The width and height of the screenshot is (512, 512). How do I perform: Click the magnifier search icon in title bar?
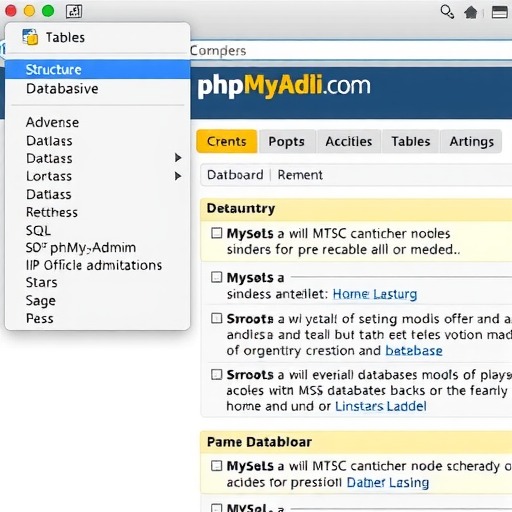click(x=447, y=12)
